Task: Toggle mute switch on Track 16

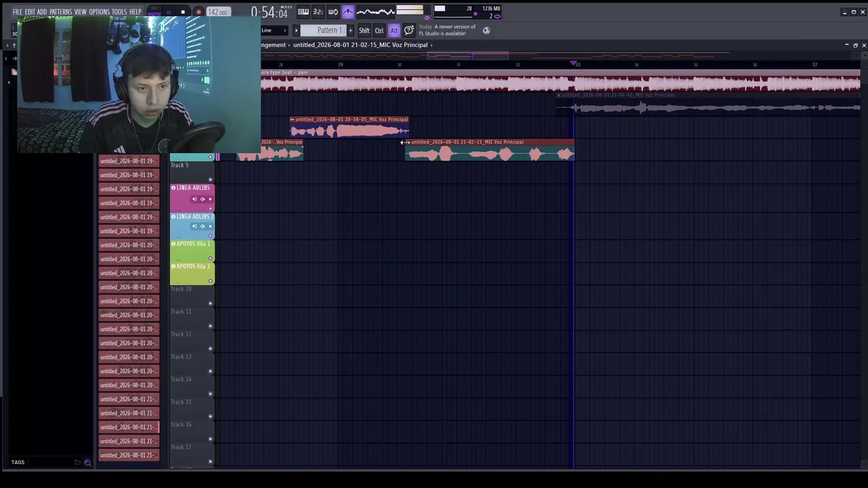Action: click(211, 439)
